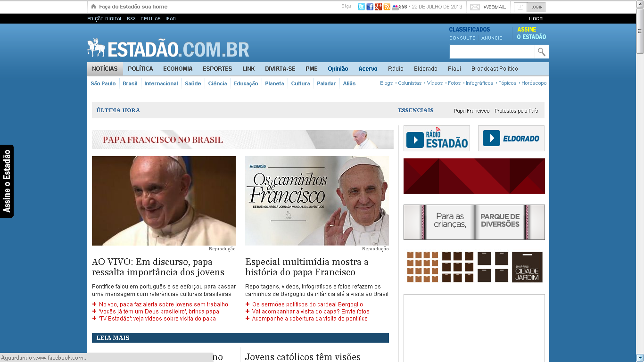Open the WEBMAIL link
644x362 pixels.
(495, 7)
